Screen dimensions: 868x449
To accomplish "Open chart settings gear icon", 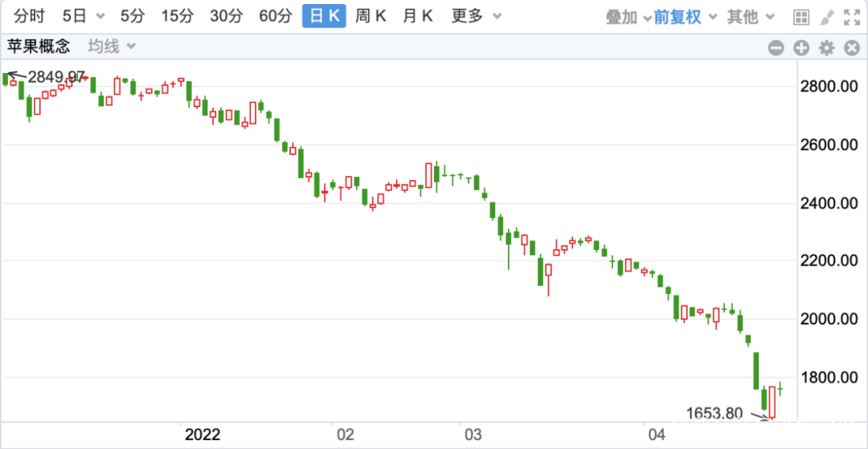I will pos(826,48).
